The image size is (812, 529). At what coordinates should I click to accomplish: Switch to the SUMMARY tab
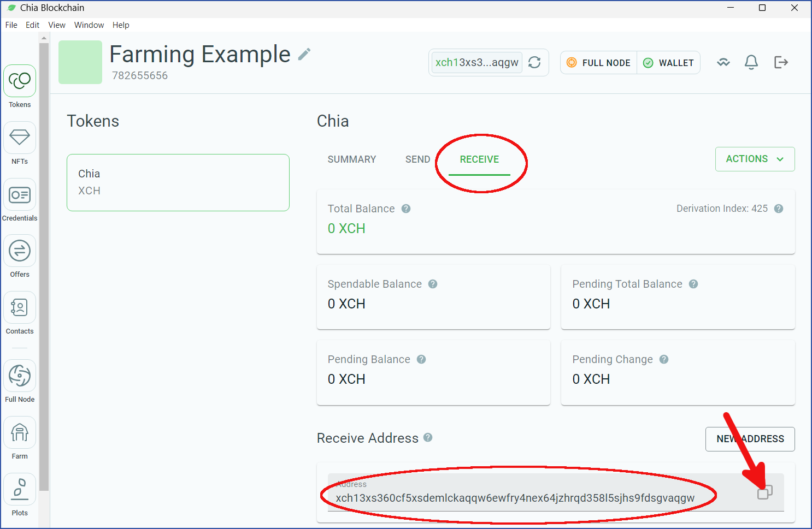(352, 159)
